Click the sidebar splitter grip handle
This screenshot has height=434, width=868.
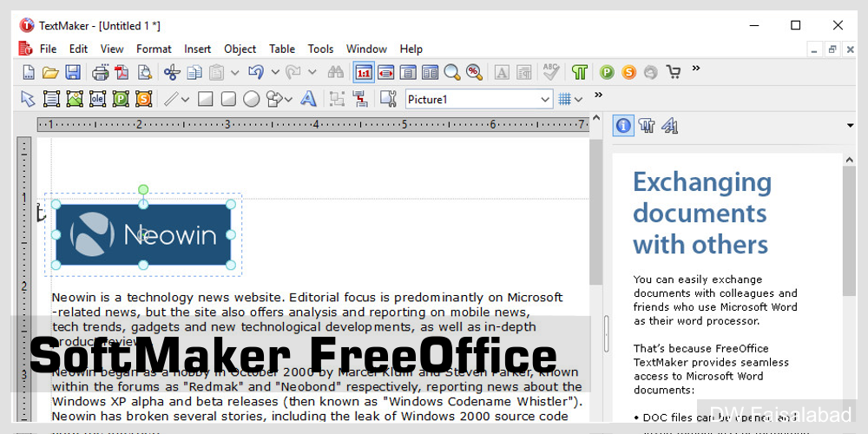607,334
